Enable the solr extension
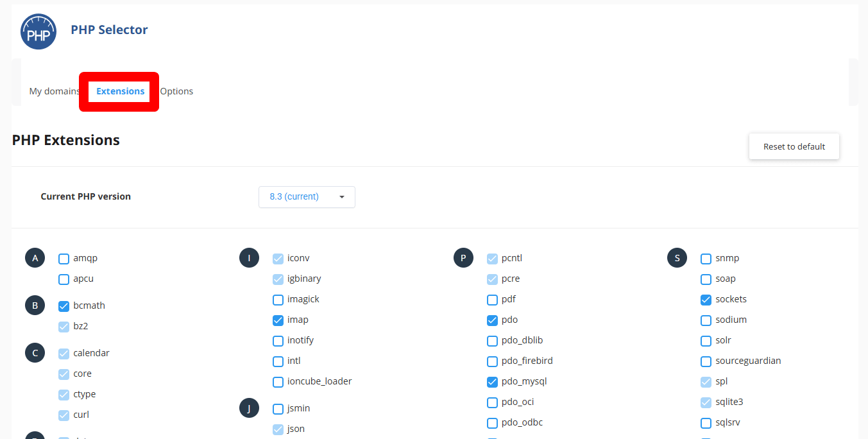This screenshot has width=868, height=439. 706,341
